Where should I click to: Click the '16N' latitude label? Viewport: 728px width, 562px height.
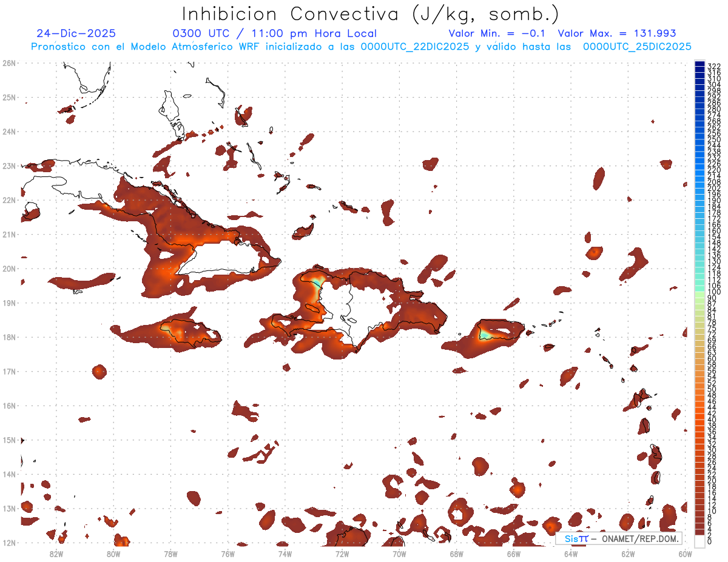9,406
